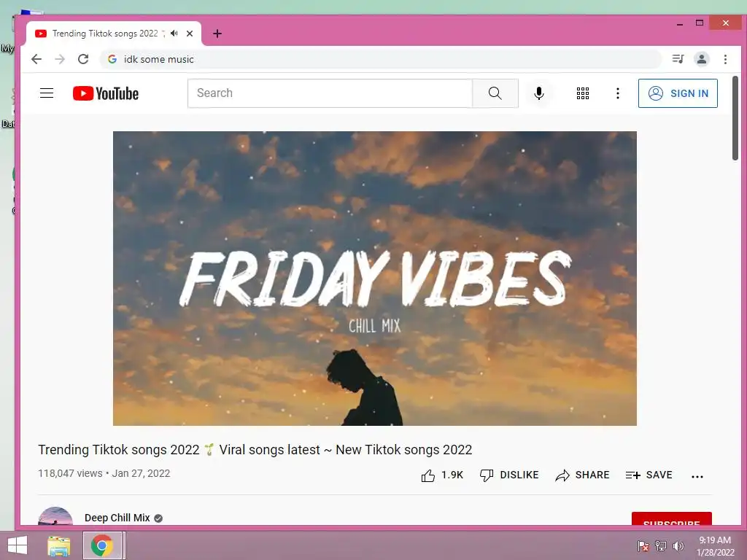Open more actions ellipsis under video
This screenshot has width=747, height=560.
[697, 475]
